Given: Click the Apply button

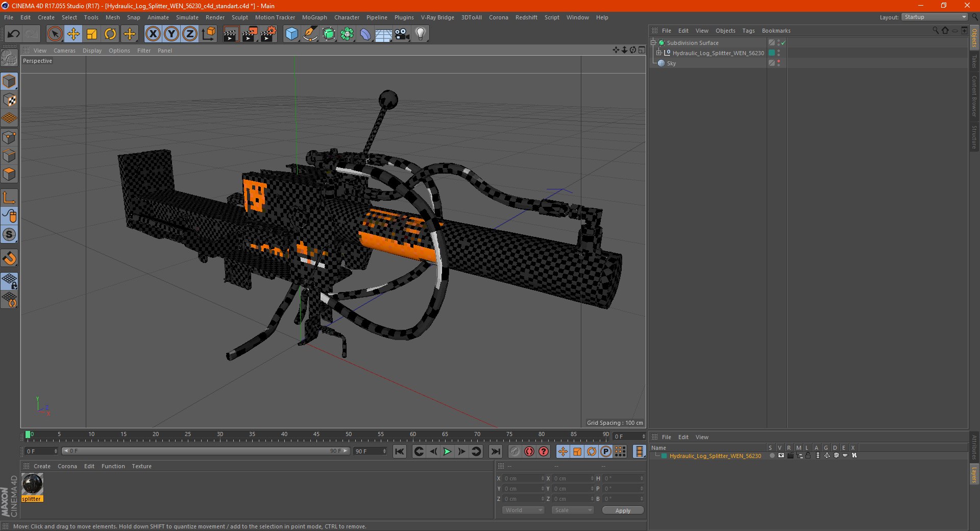Looking at the screenshot, I should (x=623, y=511).
